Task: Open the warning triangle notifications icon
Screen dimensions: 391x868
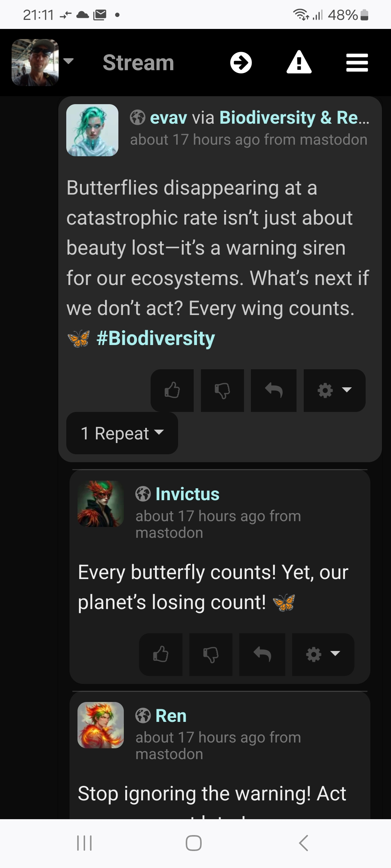Action: (x=299, y=63)
